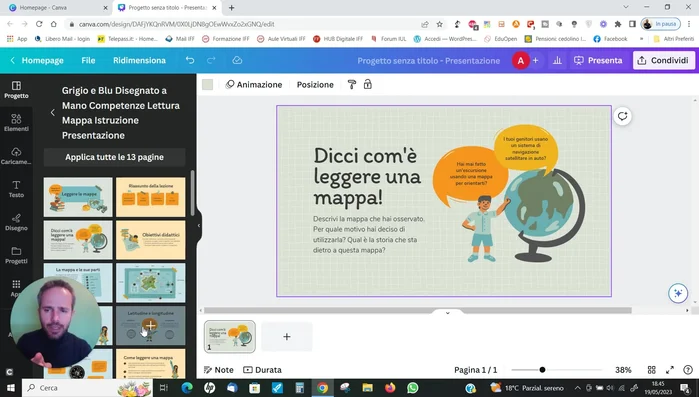This screenshot has height=397, width=699.
Task: Collapse the page thumbnails strip chevron
Action: click(448, 313)
